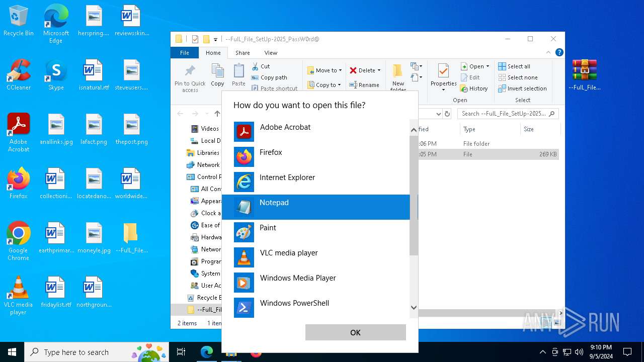644x362 pixels.
Task: Open Edge from the taskbar
Action: pos(206,352)
